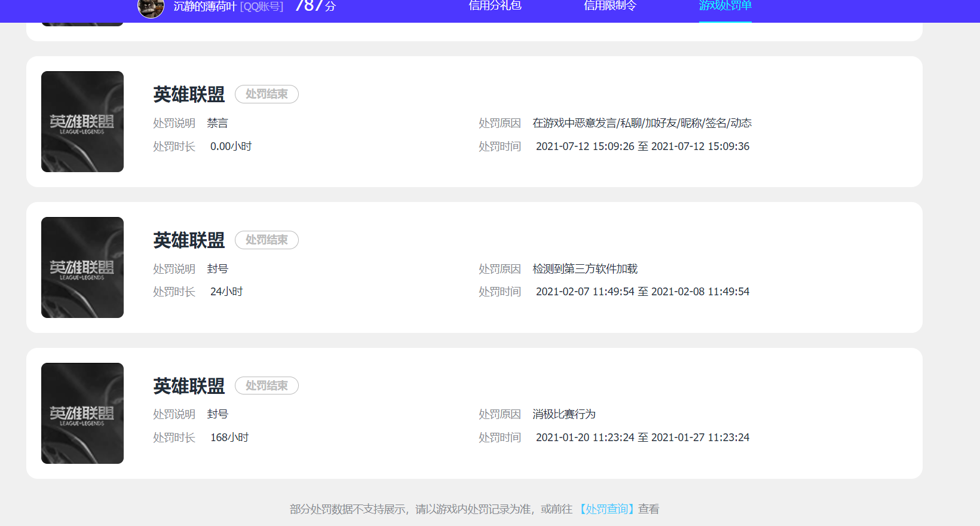
Task: Open the 处罚查询 link
Action: click(x=607, y=509)
